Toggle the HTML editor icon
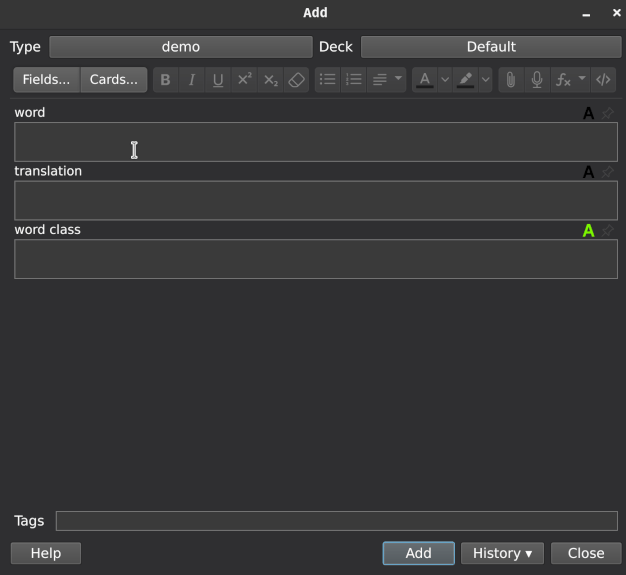This screenshot has height=575, width=626. point(603,80)
